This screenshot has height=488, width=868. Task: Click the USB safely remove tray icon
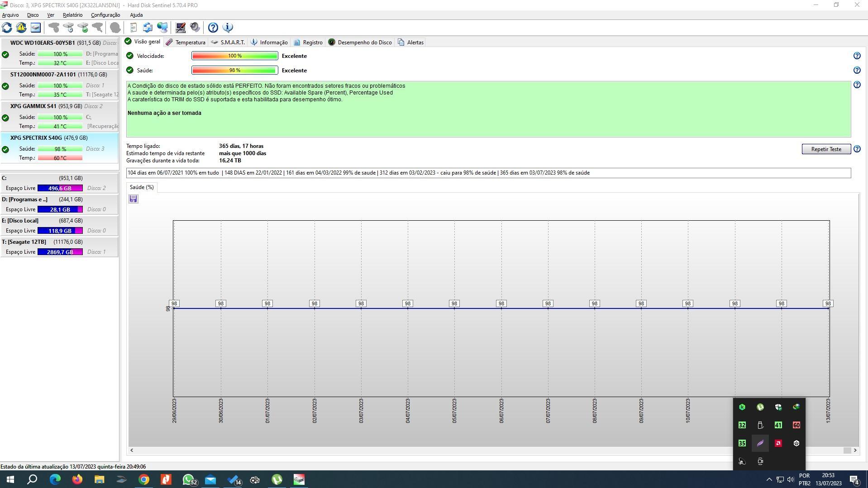pos(760,425)
